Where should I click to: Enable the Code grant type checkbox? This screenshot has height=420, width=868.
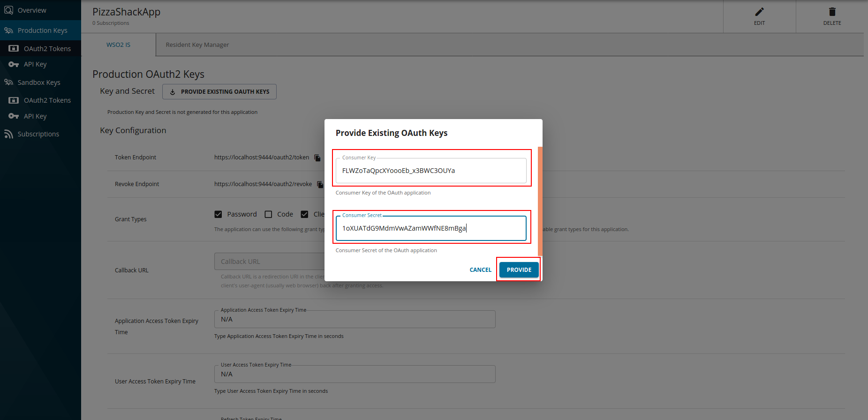pyautogui.click(x=268, y=214)
